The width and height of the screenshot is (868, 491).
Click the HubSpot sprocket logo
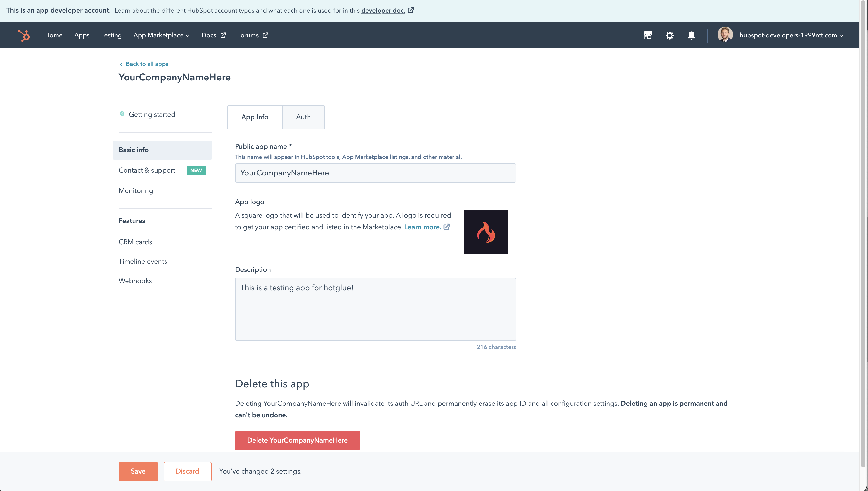(x=24, y=35)
